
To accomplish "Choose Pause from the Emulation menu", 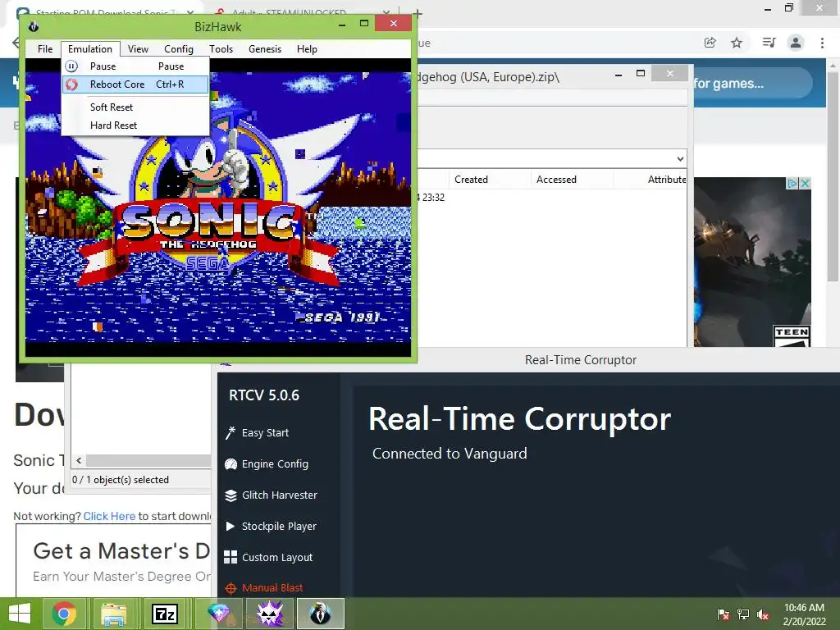I will coord(135,66).
